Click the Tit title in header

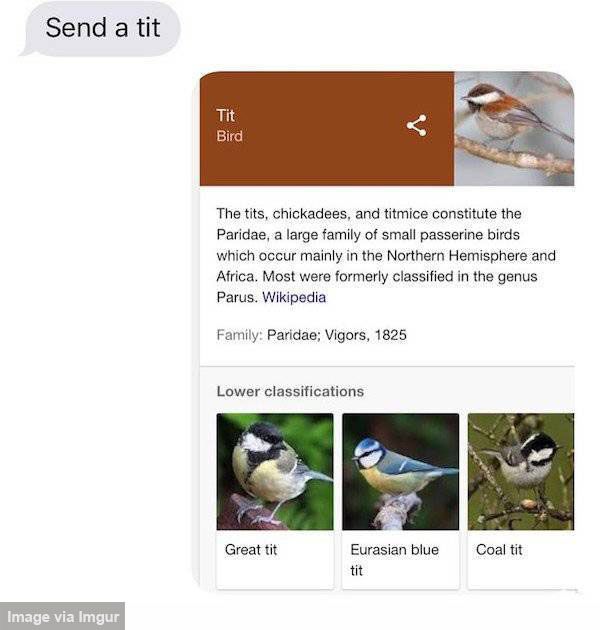[225, 116]
